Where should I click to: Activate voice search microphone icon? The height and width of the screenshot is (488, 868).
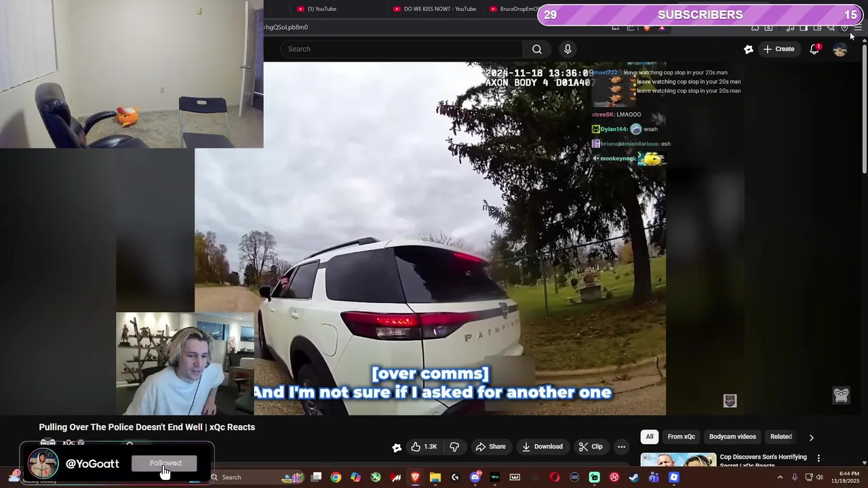tap(568, 49)
